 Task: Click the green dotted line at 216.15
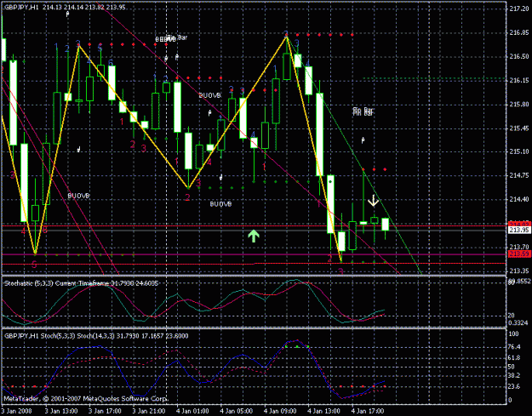point(434,78)
